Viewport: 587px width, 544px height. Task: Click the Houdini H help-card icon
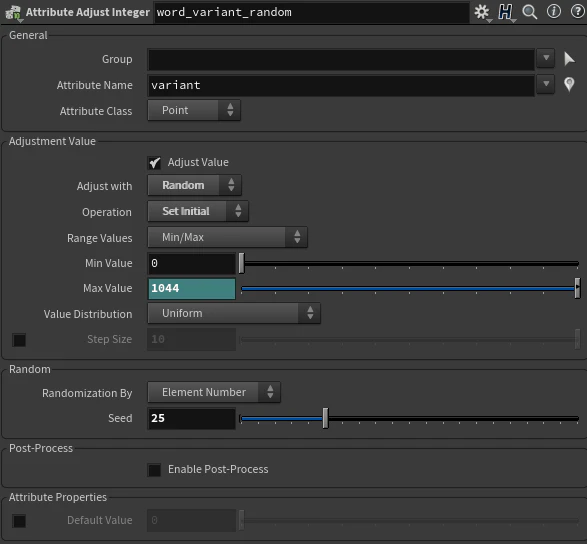(x=505, y=12)
